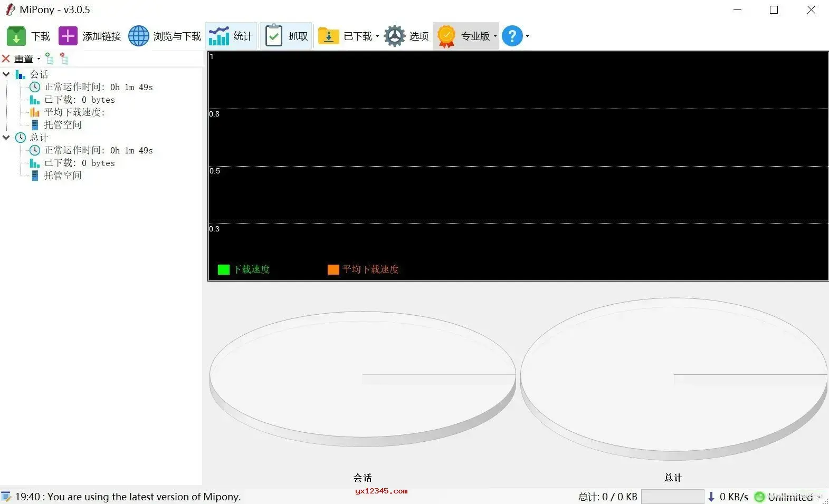Click the green 下载速度 legend swatch
Image resolution: width=829 pixels, height=504 pixels.
coord(224,269)
